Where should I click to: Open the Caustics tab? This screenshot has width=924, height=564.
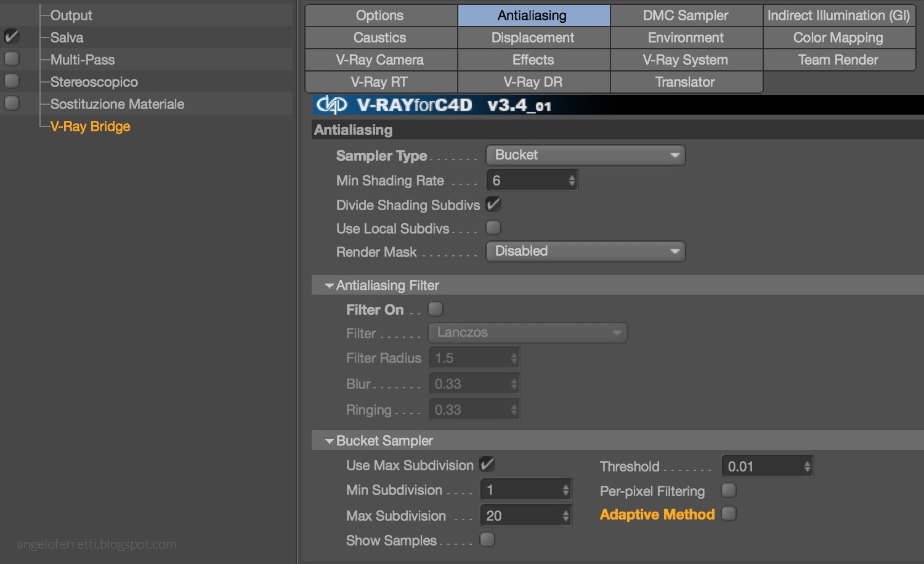pyautogui.click(x=381, y=38)
